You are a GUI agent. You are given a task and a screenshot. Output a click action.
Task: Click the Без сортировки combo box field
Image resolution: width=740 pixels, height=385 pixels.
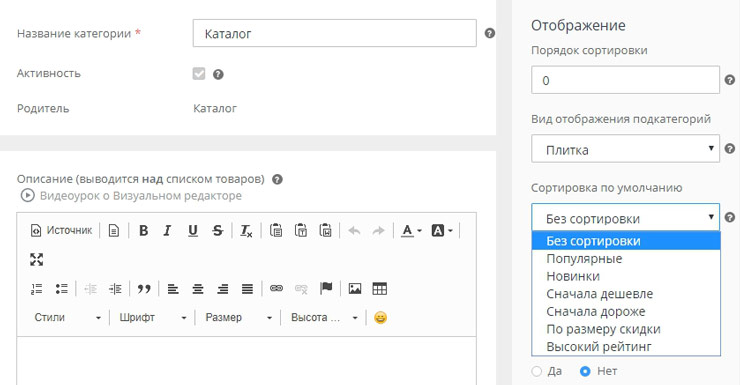(x=625, y=218)
